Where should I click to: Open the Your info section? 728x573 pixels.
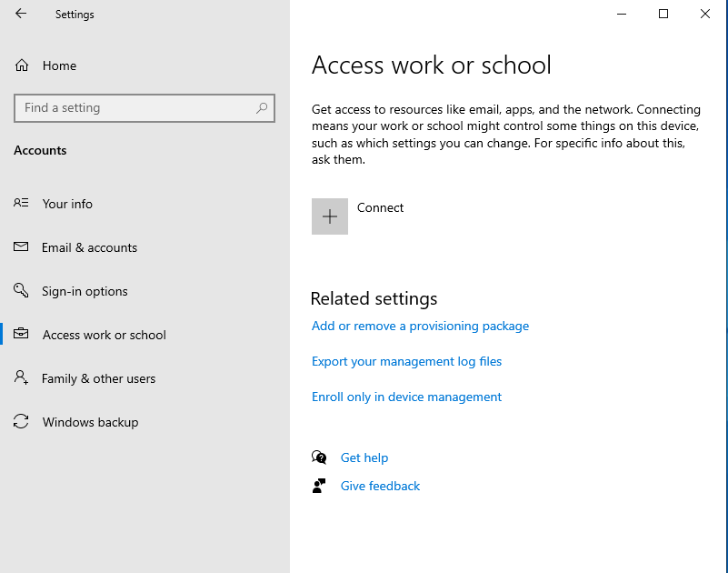67,204
